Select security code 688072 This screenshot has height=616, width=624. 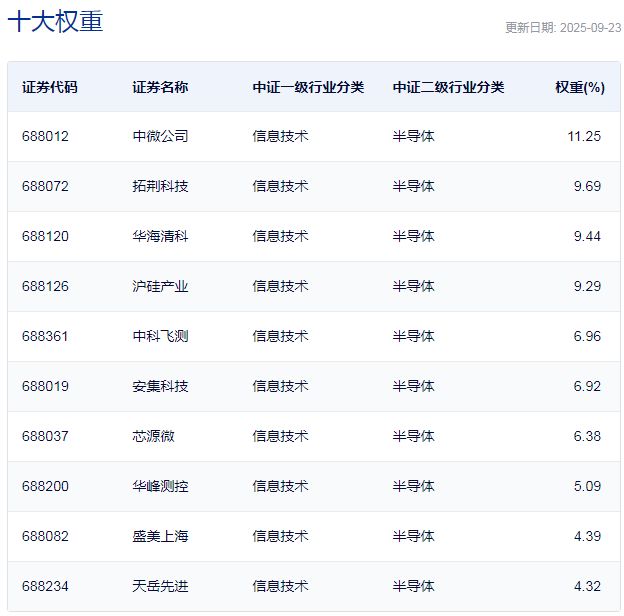(x=45, y=186)
